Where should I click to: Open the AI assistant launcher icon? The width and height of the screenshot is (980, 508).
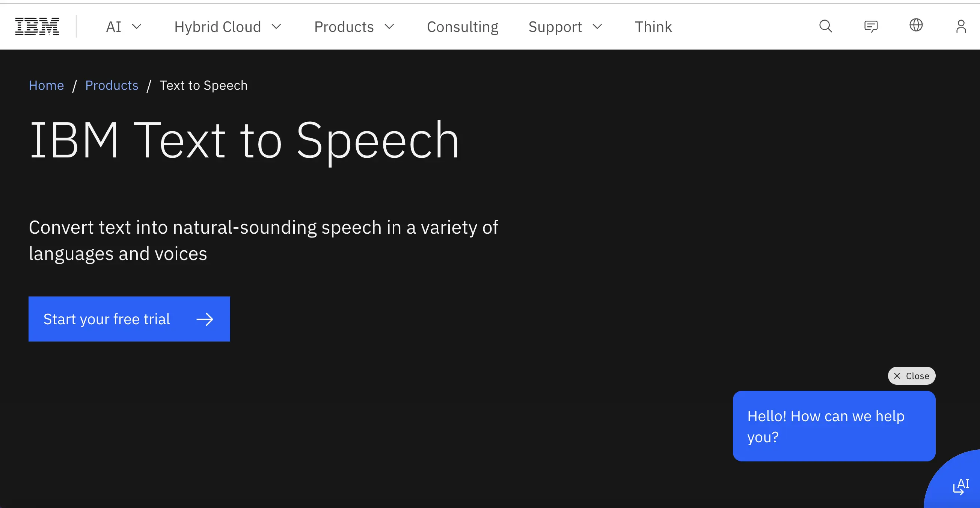click(x=960, y=487)
